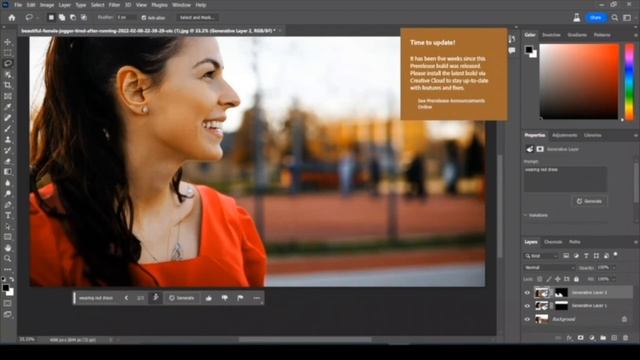This screenshot has height=360, width=640.
Task: Go to previous variation arrow in taskbar
Action: (126, 298)
